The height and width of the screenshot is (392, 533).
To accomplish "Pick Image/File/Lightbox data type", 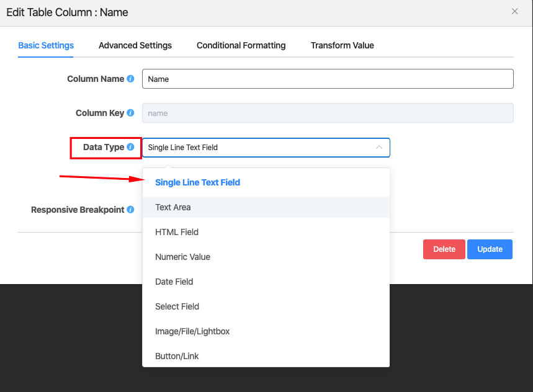I will coord(192,331).
